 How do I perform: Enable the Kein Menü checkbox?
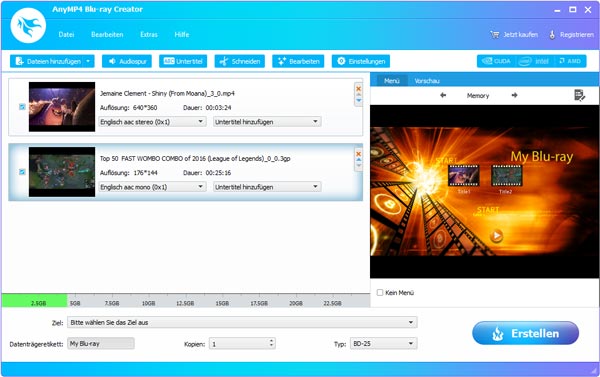pyautogui.click(x=380, y=292)
